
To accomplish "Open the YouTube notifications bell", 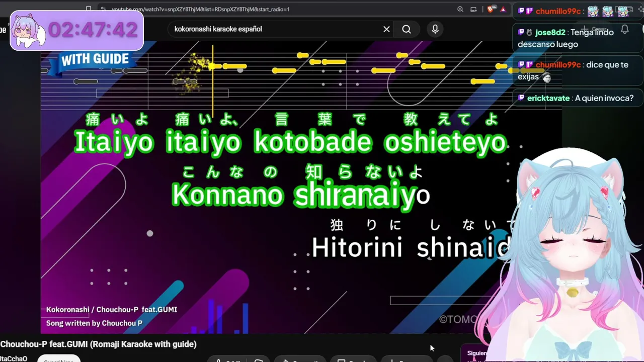I will click(624, 29).
